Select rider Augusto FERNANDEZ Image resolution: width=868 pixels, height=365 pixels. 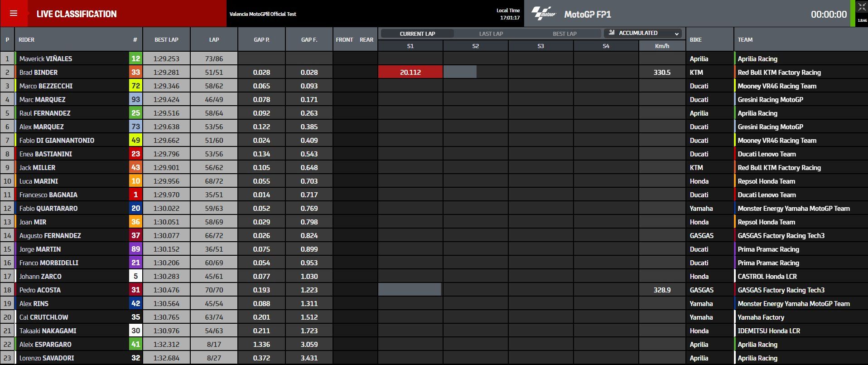tap(50, 235)
